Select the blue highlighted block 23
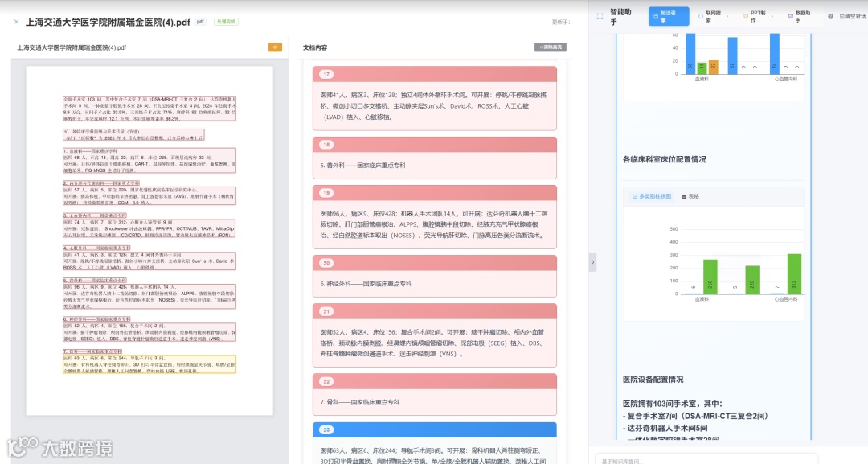The width and height of the screenshot is (868, 464). [x=435, y=443]
